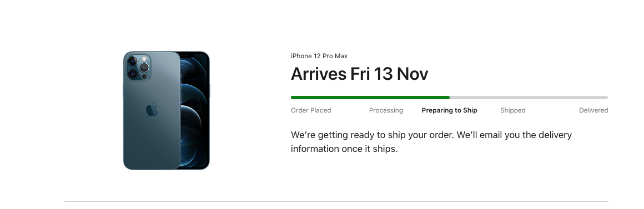Open the iPhone 12 Pro Max product name
Screen dimensions: 644x209
click(x=319, y=56)
